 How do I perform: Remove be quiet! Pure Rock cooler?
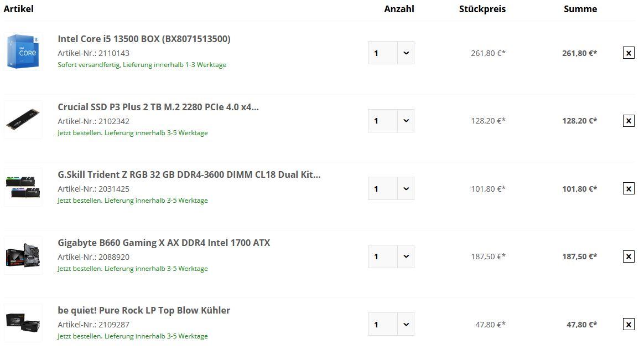coord(629,325)
